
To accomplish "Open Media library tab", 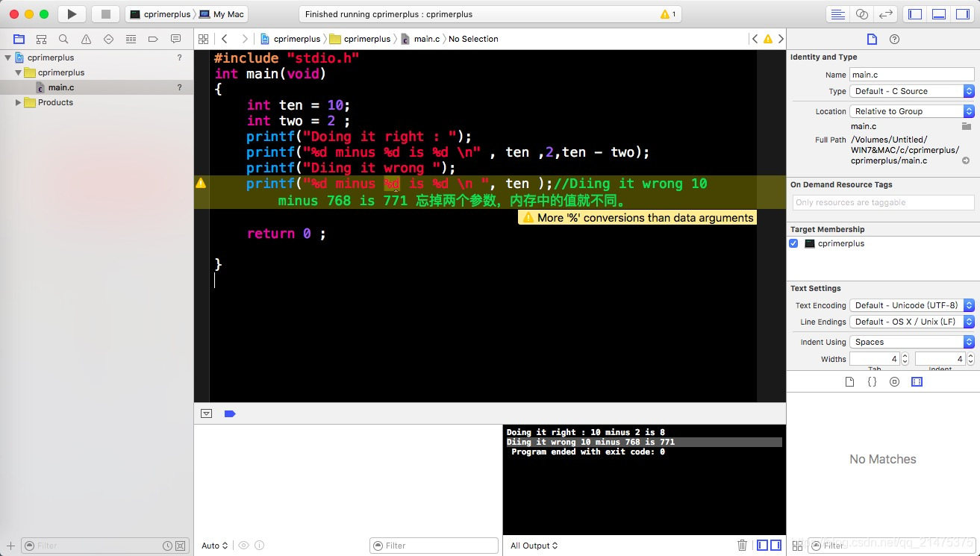I will 917,381.
